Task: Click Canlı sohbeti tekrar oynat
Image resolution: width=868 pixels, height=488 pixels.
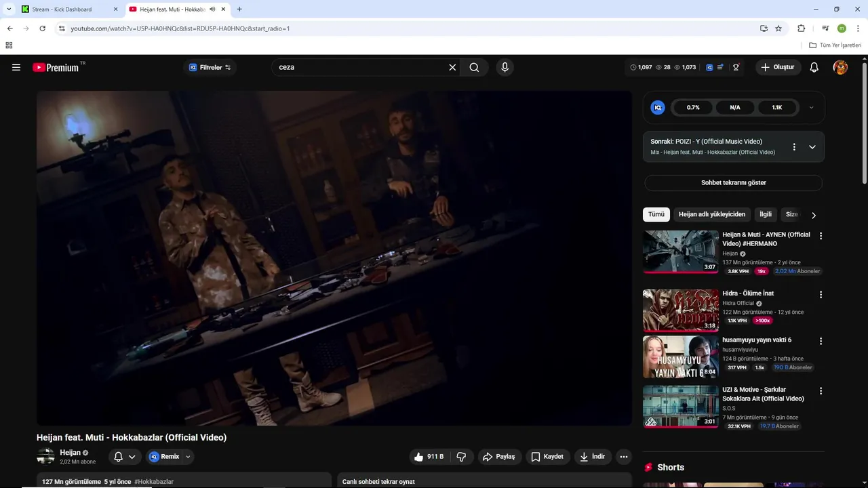Action: pos(378,481)
